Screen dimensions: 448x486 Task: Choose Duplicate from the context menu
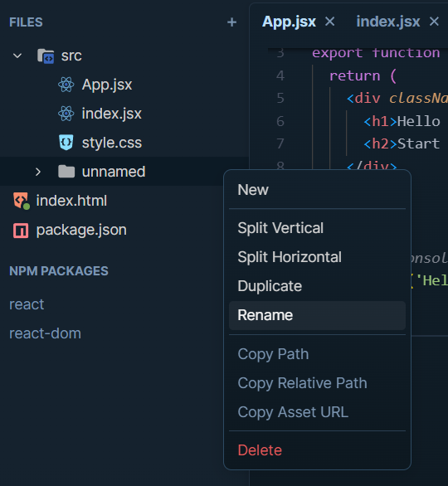pyautogui.click(x=317, y=286)
